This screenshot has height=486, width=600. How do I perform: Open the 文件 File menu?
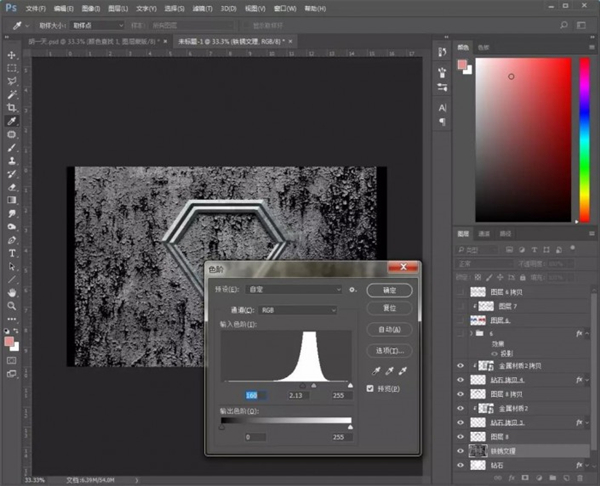pos(36,7)
